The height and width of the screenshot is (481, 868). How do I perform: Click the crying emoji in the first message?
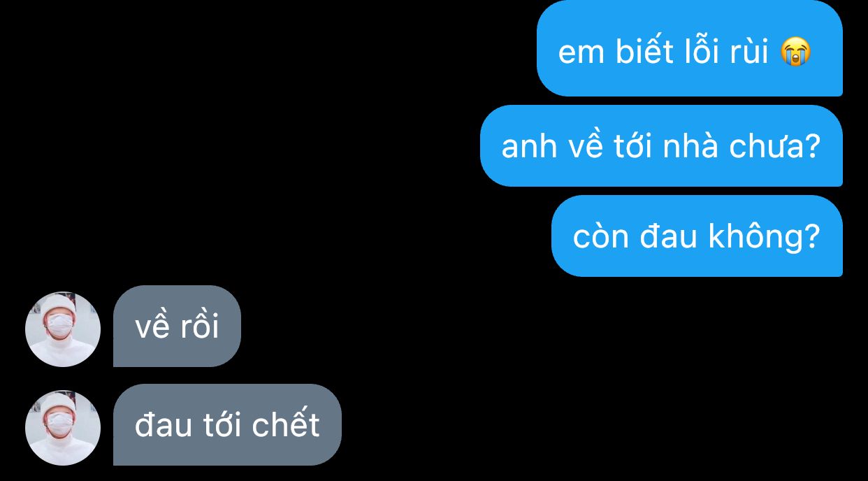pos(796,52)
